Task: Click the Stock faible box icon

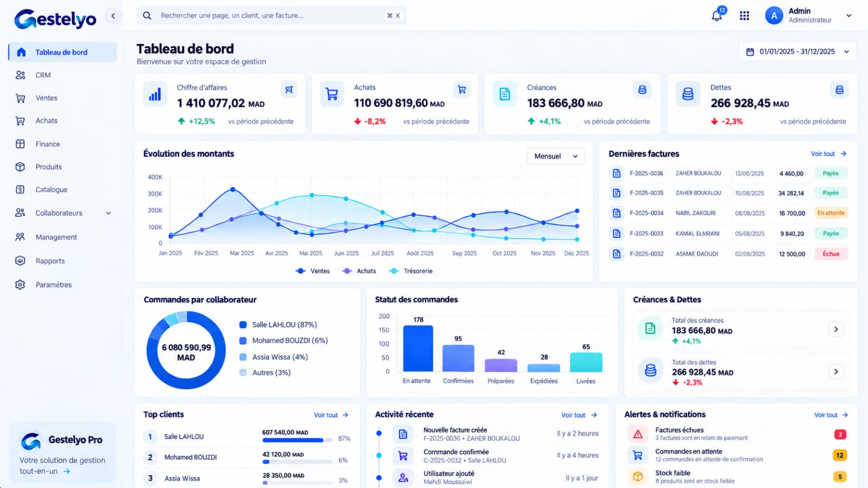Action: [x=638, y=477]
